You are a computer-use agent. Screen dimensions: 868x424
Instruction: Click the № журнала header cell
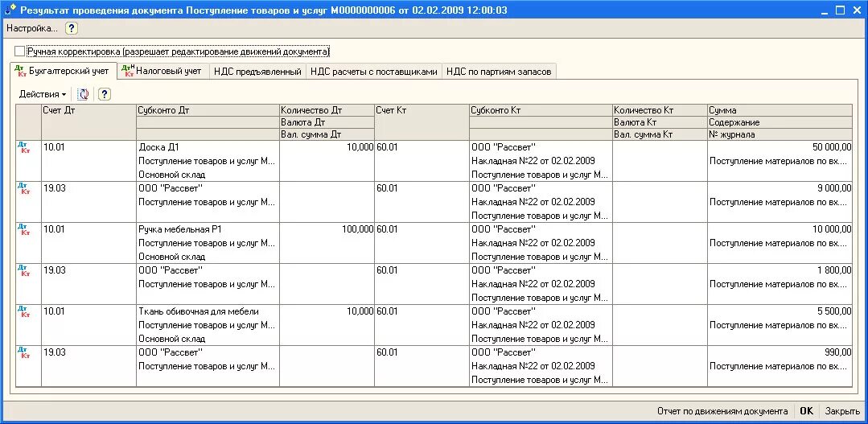pyautogui.click(x=780, y=134)
